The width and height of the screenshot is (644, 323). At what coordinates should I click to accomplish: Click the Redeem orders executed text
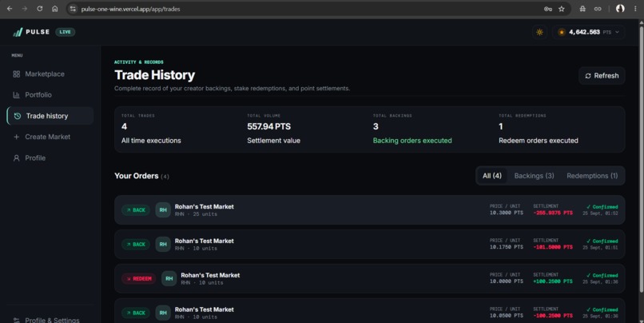click(539, 141)
